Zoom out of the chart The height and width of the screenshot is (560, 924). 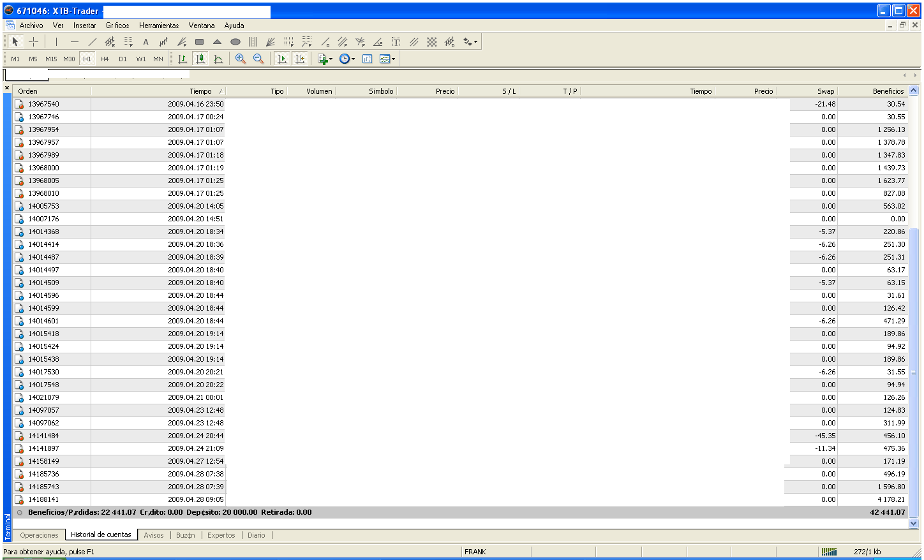258,59
